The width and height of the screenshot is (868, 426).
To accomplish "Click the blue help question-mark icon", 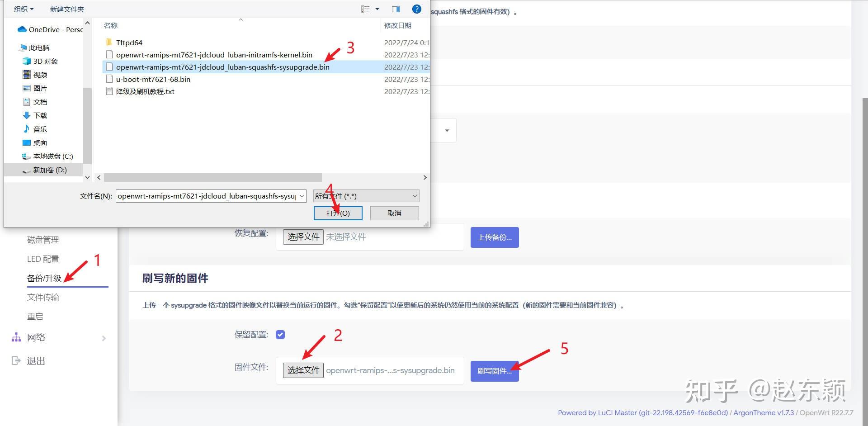I will (x=416, y=9).
